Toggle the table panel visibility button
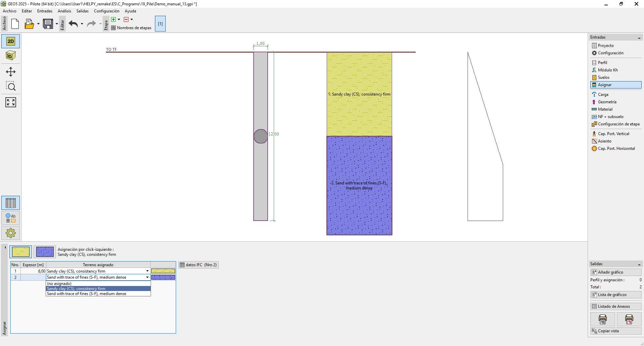This screenshot has width=644, height=346. pos(11,203)
